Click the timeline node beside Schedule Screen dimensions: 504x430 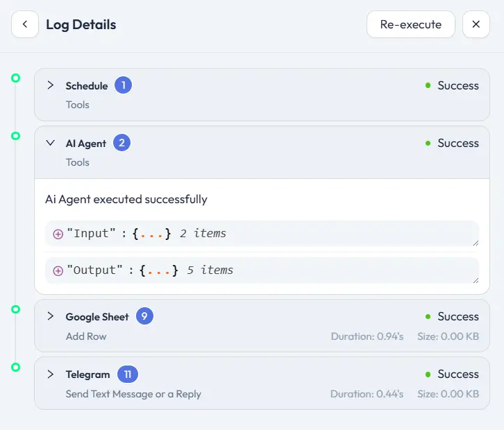(16, 78)
